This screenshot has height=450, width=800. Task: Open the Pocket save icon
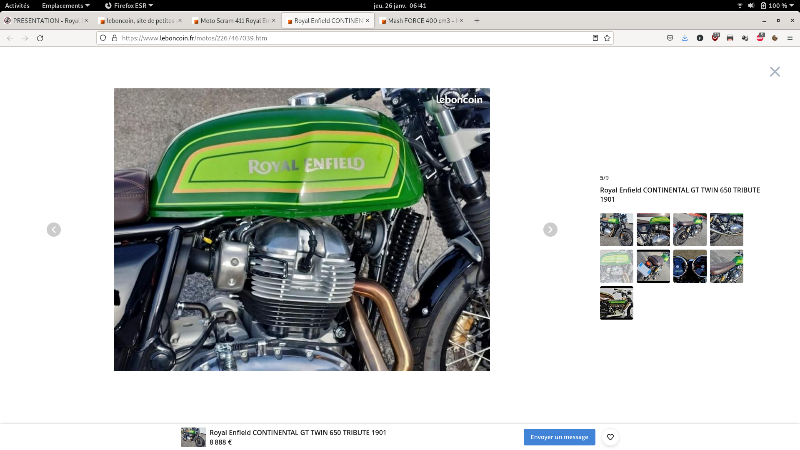[x=670, y=38]
